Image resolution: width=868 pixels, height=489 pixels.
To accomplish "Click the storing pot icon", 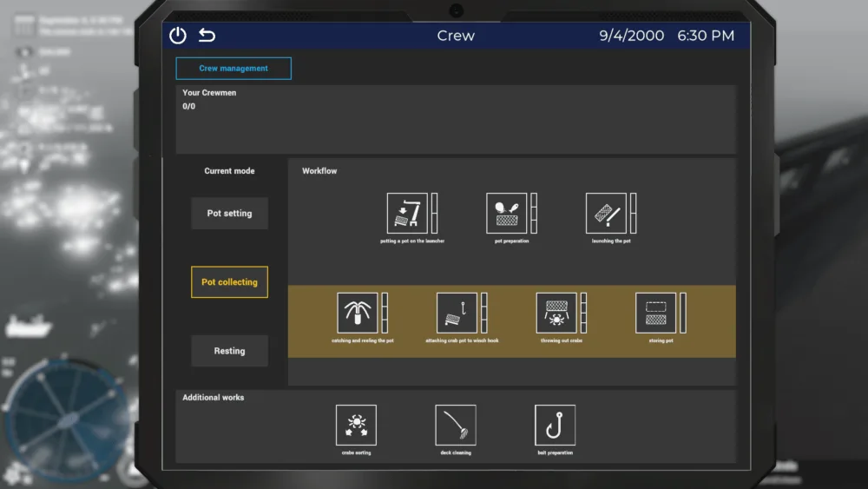I will click(x=656, y=313).
